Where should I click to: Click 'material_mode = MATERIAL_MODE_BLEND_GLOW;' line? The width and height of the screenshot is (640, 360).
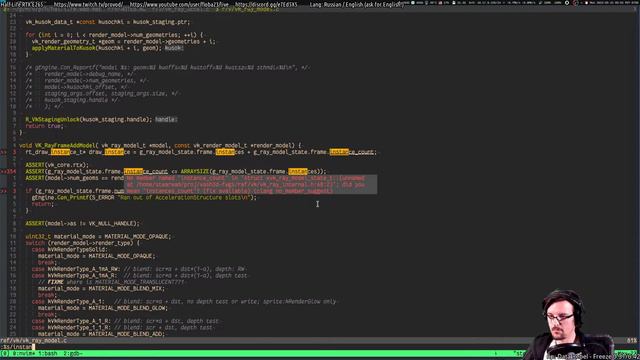coord(102,308)
